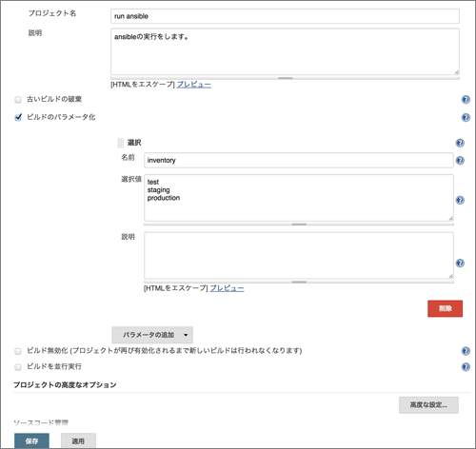This screenshot has width=476, height=449.
Task: Open the パラメータの追加 dropdown
Action: pos(152,335)
